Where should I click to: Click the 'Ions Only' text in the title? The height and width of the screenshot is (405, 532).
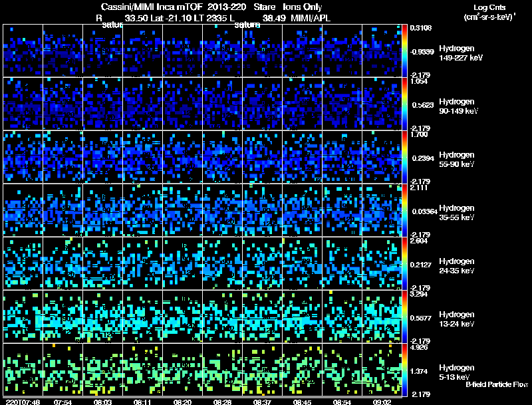coord(303,7)
